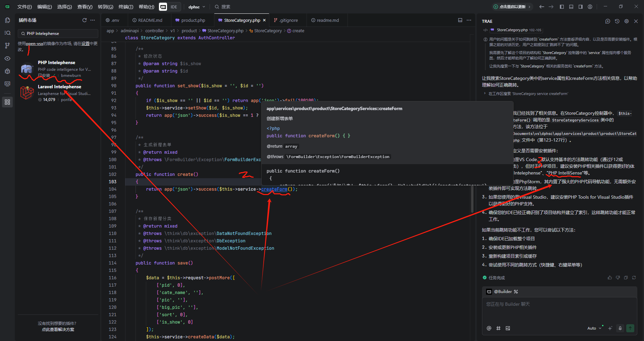
Task: Click the open-vsx link
Action: pos(35,44)
